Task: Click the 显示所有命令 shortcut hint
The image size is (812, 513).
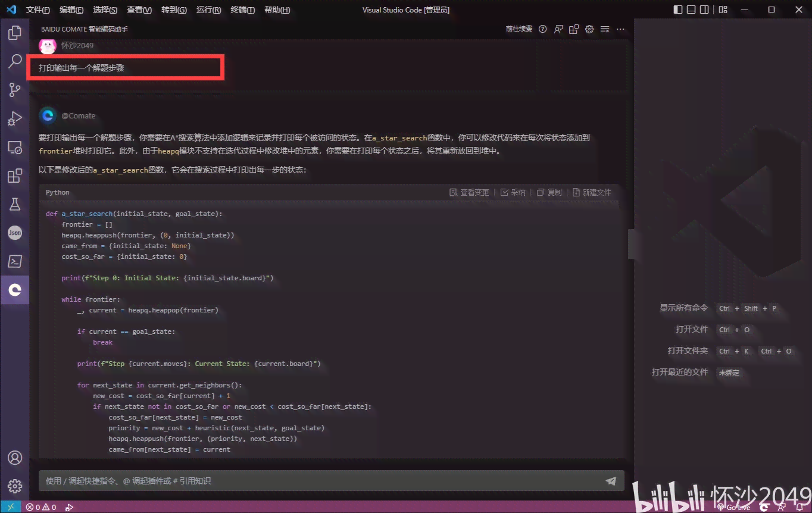Action: coord(683,308)
